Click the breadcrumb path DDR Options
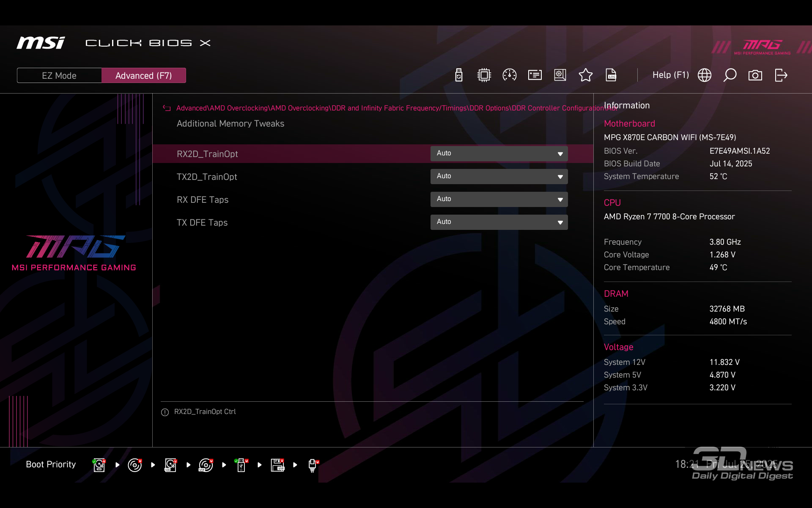 click(x=489, y=108)
